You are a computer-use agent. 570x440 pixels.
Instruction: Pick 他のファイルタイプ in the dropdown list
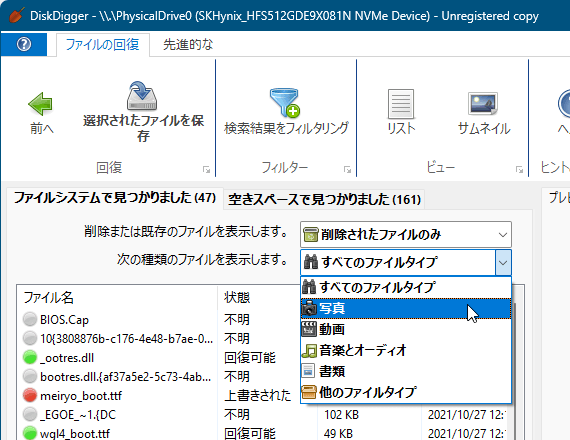tap(406, 392)
